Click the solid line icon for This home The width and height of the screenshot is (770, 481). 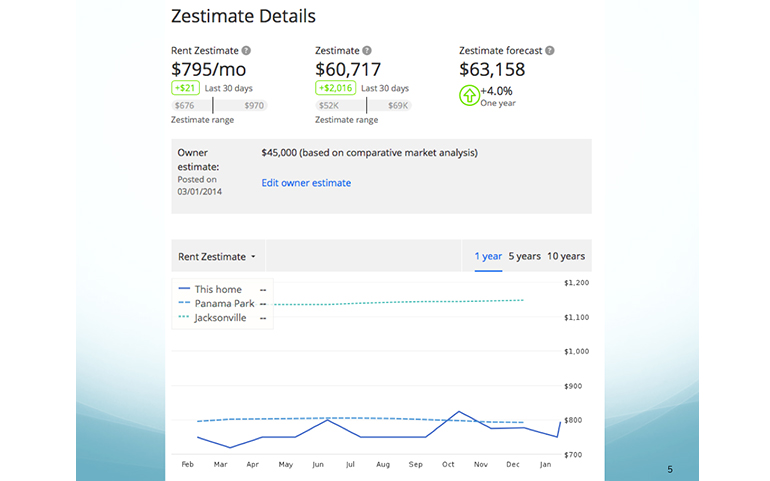click(x=184, y=290)
